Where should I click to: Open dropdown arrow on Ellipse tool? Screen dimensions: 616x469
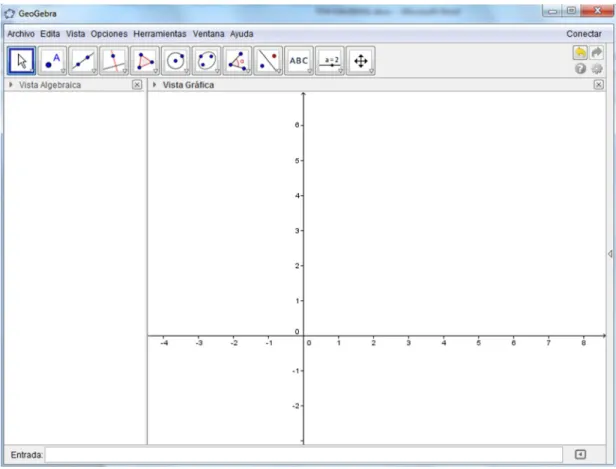click(217, 71)
